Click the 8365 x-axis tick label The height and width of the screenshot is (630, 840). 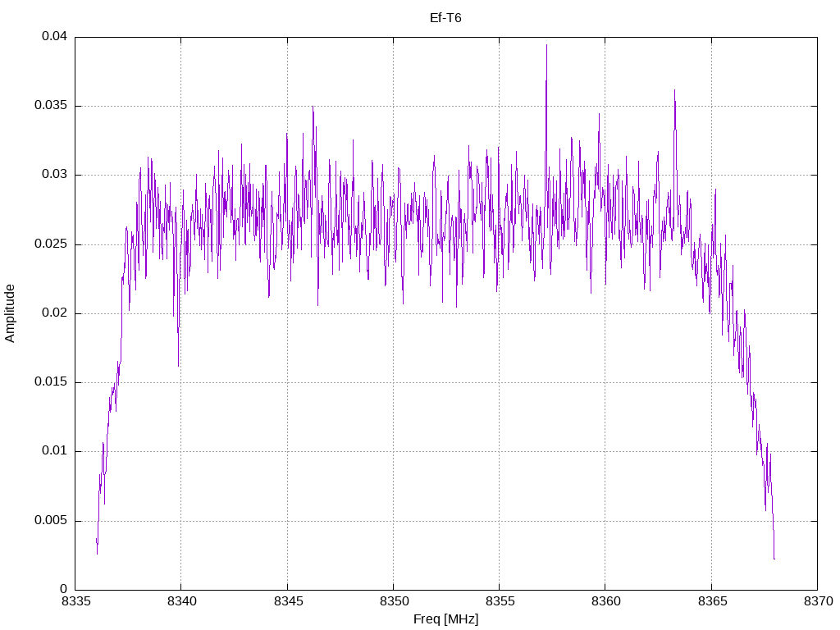coord(712,601)
